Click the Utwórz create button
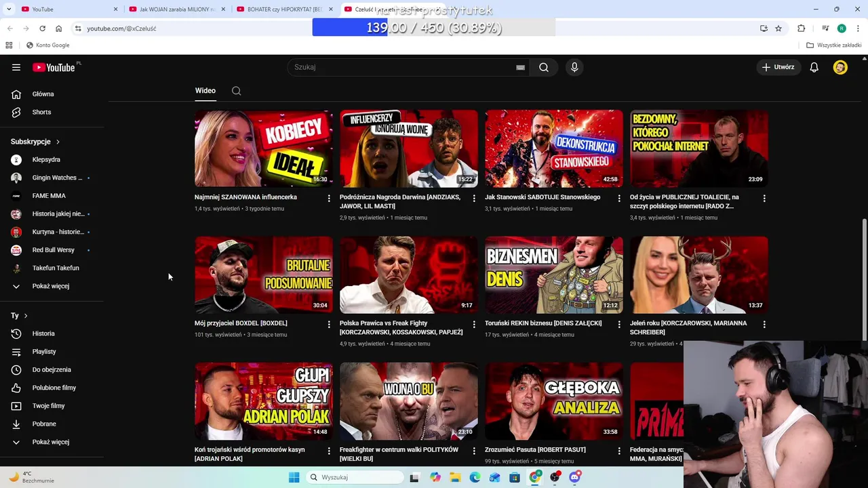 pyautogui.click(x=778, y=67)
